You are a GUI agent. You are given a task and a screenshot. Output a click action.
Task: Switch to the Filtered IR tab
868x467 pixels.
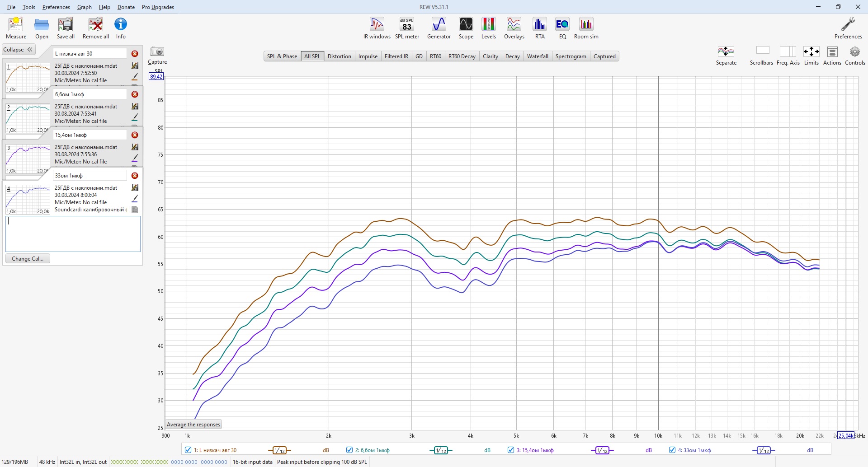pos(396,56)
